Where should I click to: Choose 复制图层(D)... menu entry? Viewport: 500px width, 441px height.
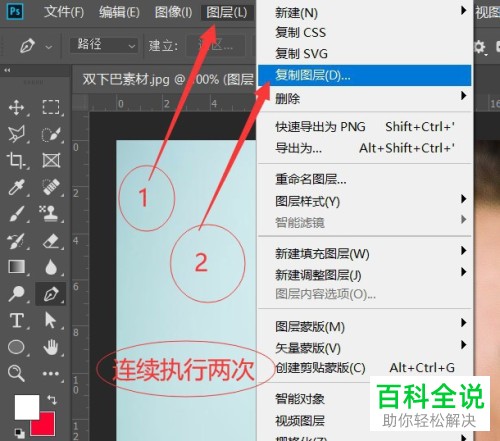tap(365, 75)
